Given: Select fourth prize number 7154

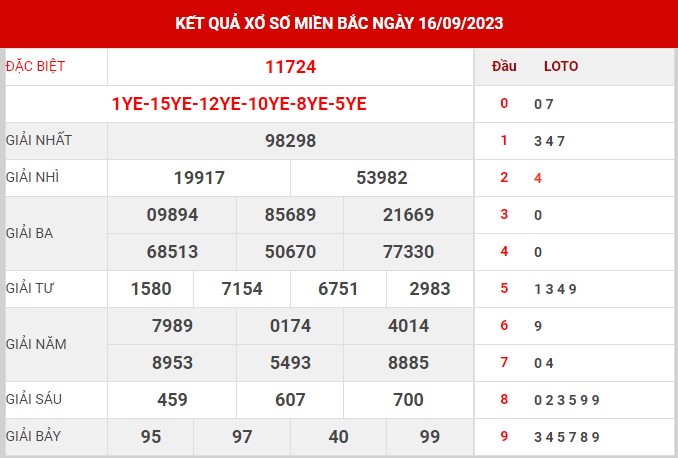Looking at the screenshot, I should click(x=242, y=289).
